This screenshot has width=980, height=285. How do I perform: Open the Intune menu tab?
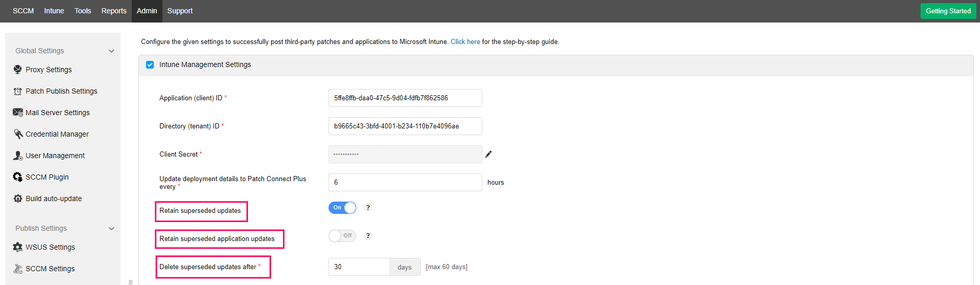coord(54,11)
